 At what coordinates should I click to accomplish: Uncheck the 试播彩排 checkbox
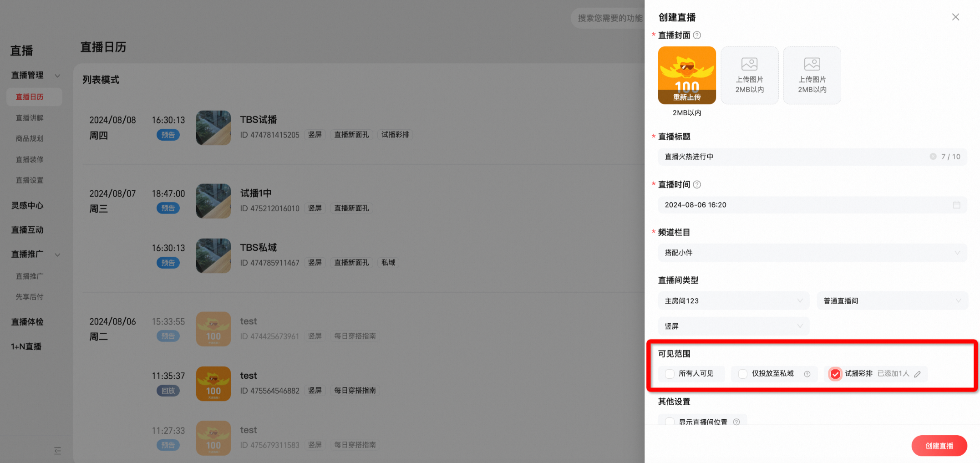click(x=835, y=374)
